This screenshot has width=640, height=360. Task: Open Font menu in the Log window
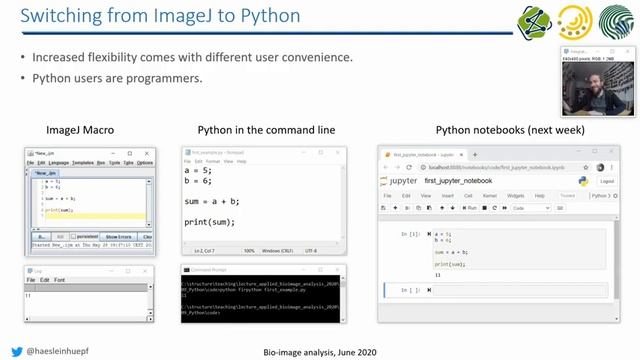point(60,280)
